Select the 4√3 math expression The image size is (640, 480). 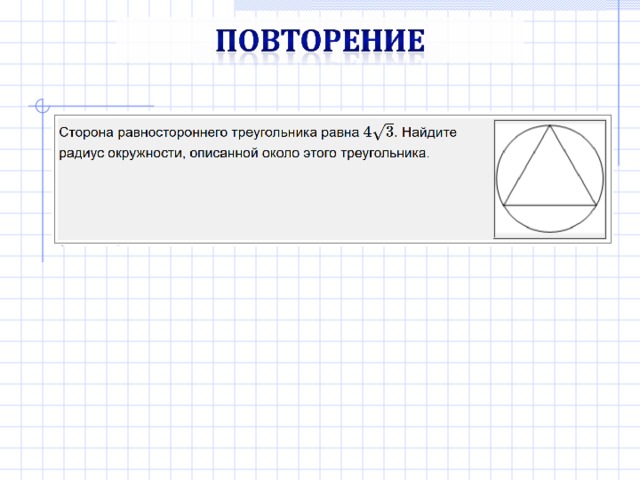(x=379, y=132)
